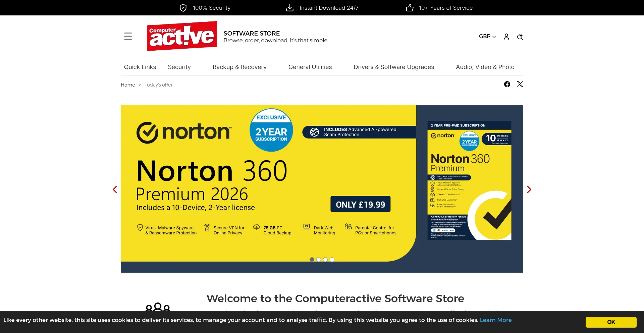Click the ONLY £19.99 button

(x=361, y=204)
